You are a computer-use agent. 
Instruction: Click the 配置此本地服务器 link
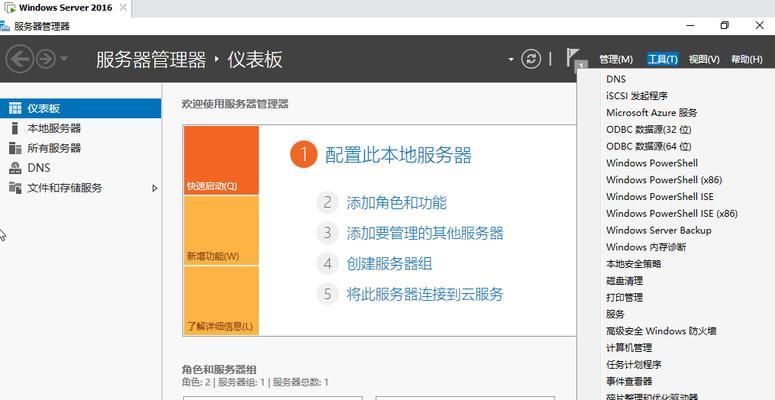point(398,155)
